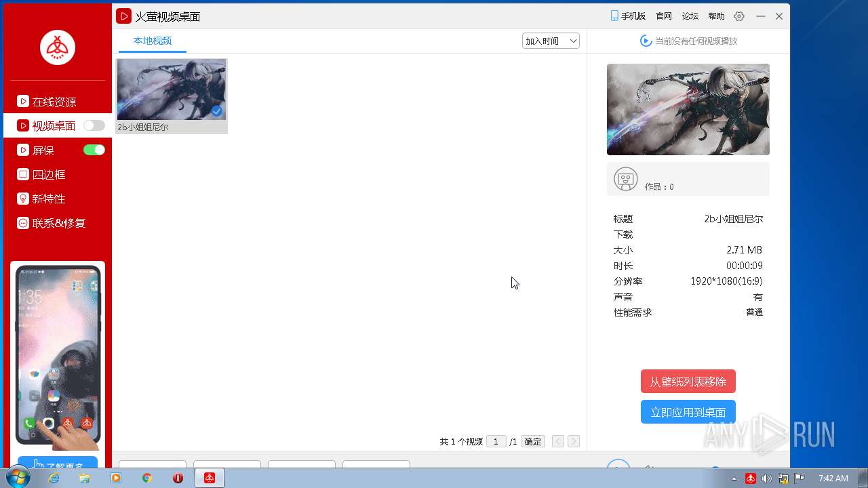Click 火萤视频桌面 title logo icon
Image resolution: width=868 pixels, height=488 pixels.
123,16
